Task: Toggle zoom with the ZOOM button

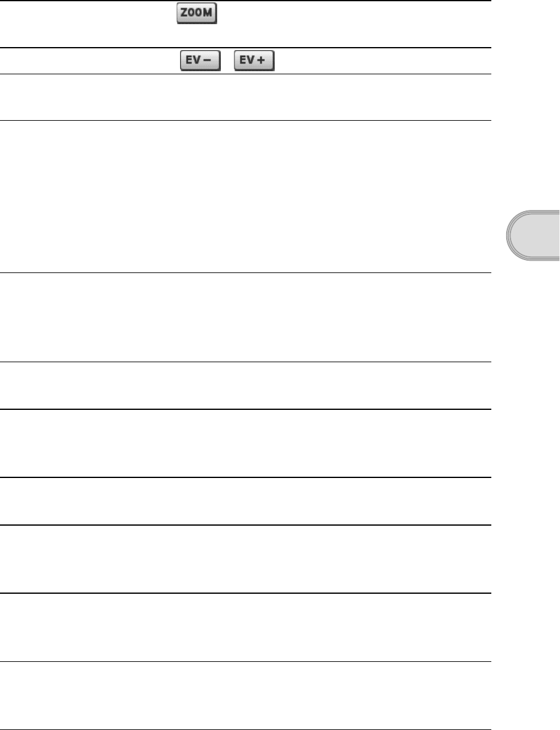Action: (197, 14)
